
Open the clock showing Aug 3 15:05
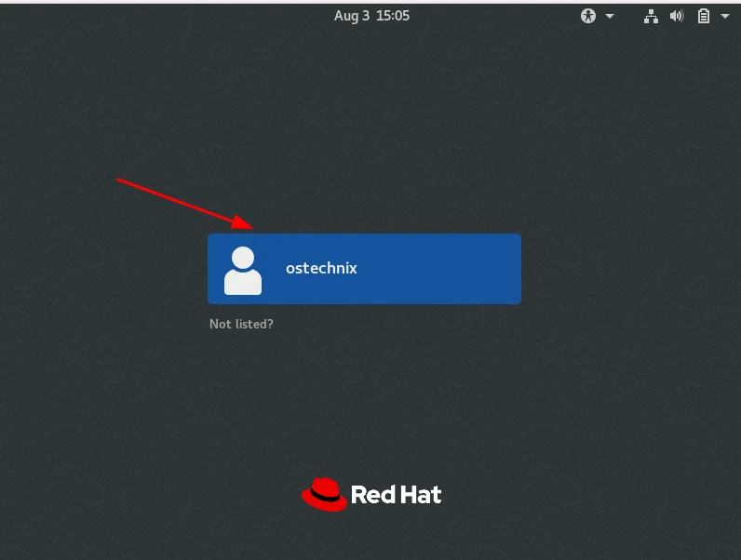371,16
